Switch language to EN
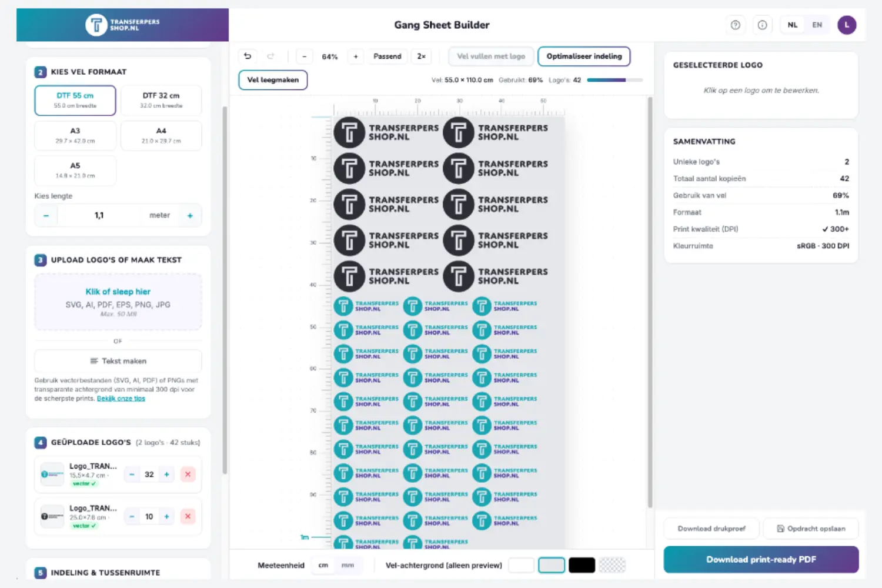Image resolution: width=882 pixels, height=588 pixels. click(817, 25)
